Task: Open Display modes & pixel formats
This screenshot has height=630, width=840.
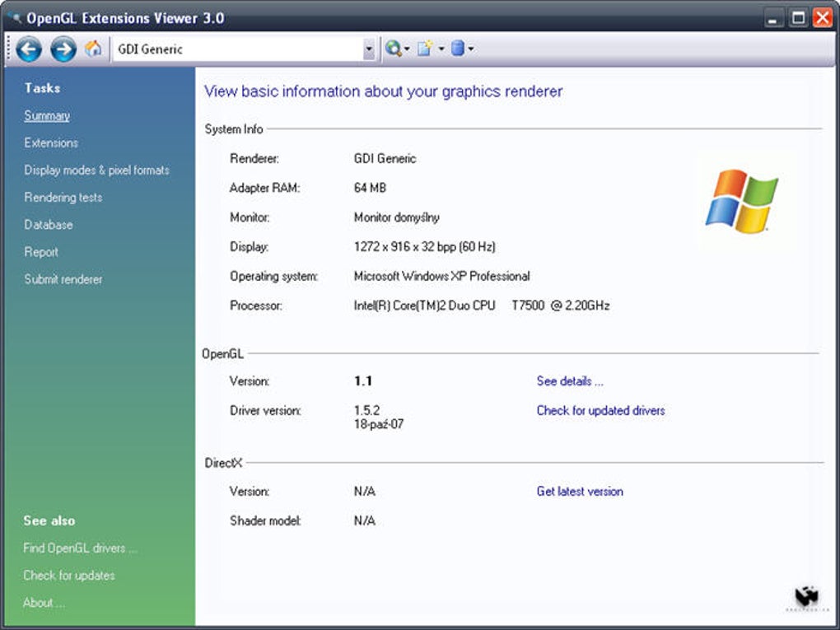Action: 96,170
